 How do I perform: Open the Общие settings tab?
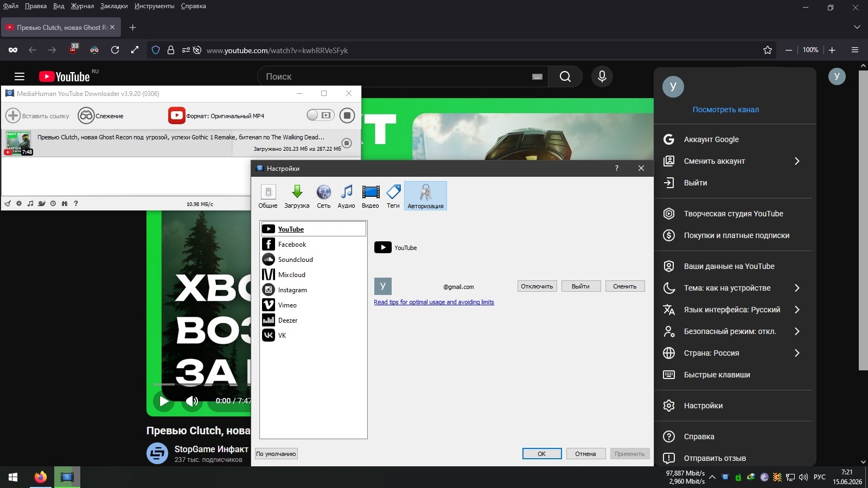click(x=268, y=196)
